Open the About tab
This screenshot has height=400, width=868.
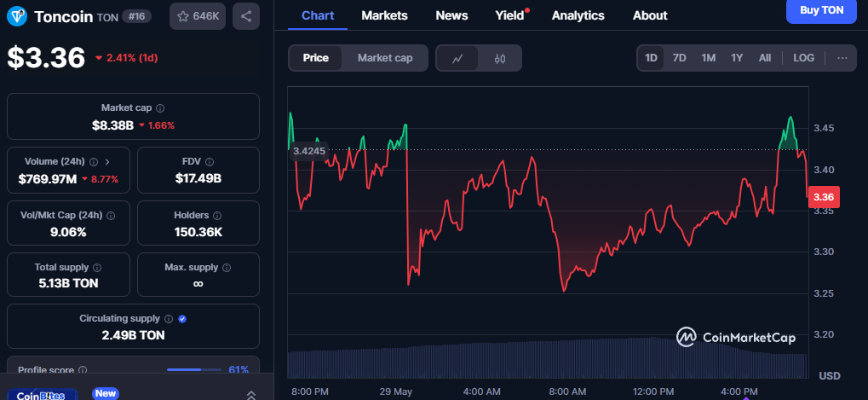click(x=650, y=15)
